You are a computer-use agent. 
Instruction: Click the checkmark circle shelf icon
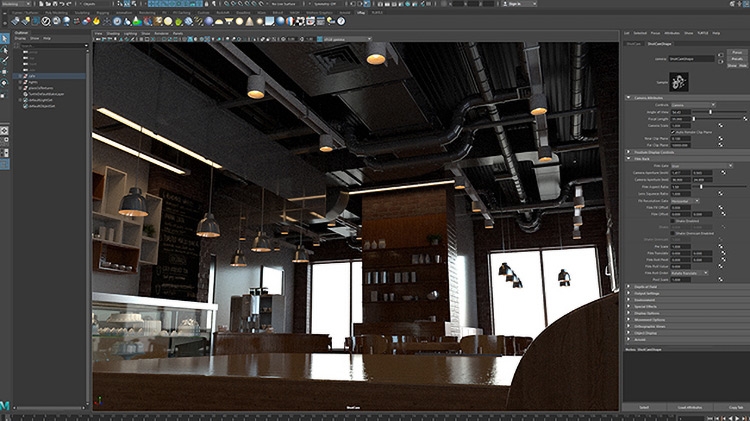click(x=45, y=21)
